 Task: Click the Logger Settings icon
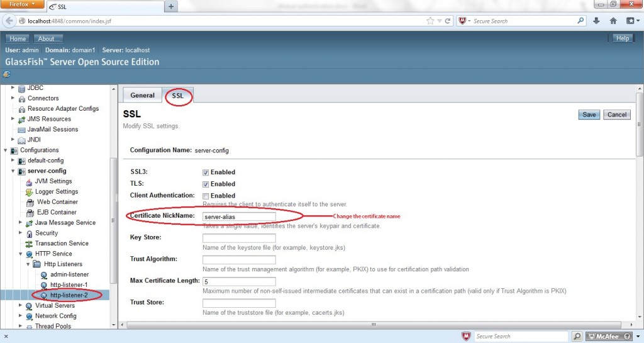coord(29,192)
